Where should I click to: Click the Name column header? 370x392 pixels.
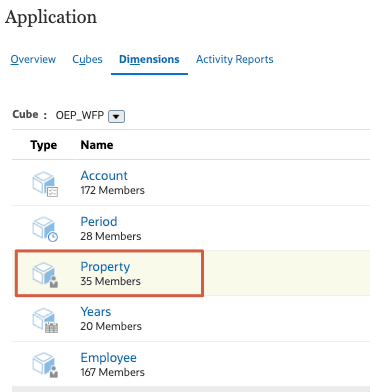pyautogui.click(x=97, y=145)
